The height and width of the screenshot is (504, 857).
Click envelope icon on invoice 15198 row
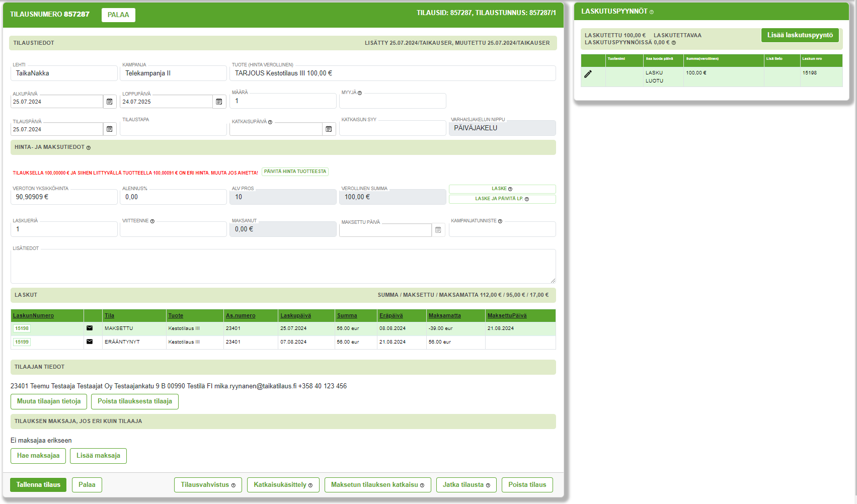(x=90, y=328)
